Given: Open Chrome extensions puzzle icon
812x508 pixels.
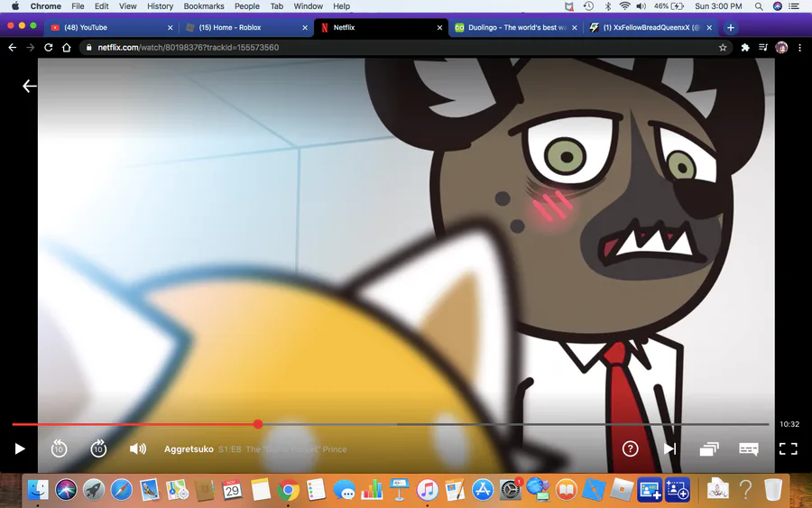Looking at the screenshot, I should pos(745,47).
